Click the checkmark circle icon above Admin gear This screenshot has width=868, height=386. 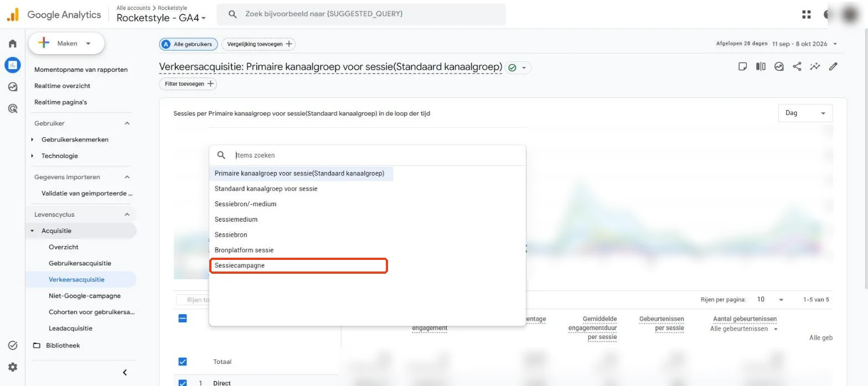coord(12,345)
